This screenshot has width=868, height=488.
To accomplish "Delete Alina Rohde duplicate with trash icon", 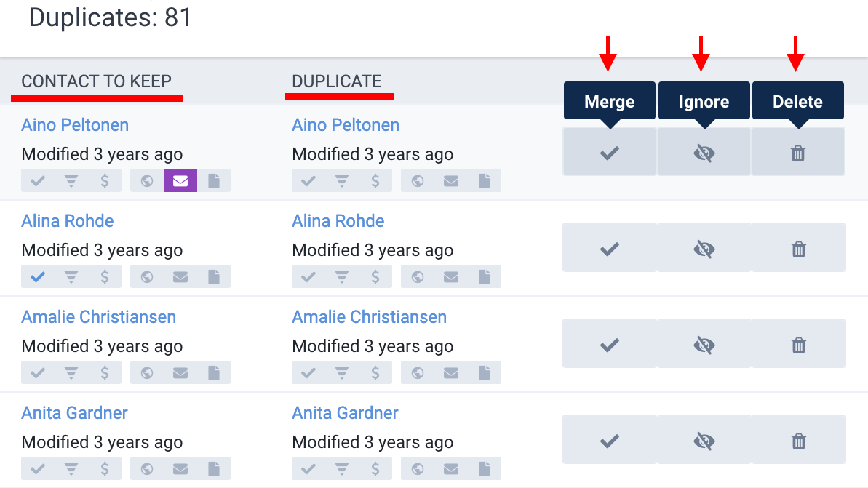I will pos(798,248).
